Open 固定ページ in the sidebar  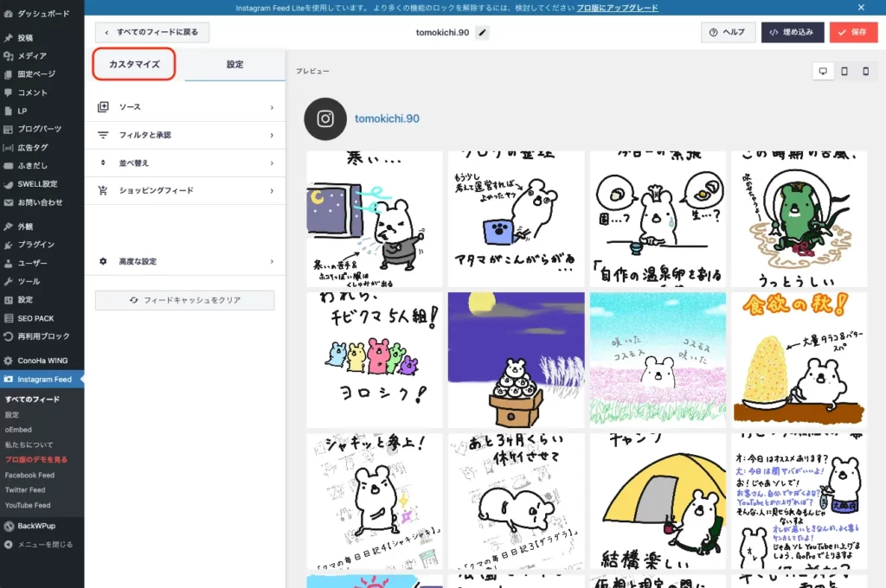click(42, 74)
